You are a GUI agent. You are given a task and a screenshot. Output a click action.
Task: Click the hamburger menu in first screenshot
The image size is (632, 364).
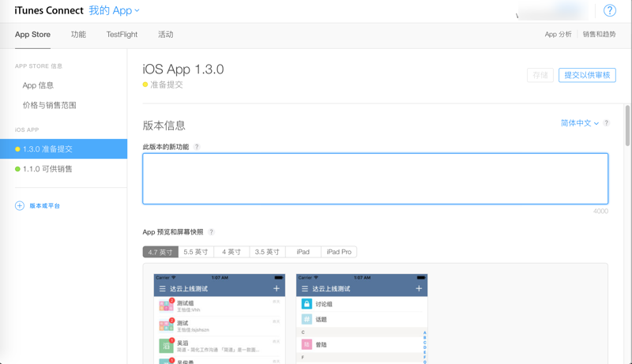[x=163, y=289]
